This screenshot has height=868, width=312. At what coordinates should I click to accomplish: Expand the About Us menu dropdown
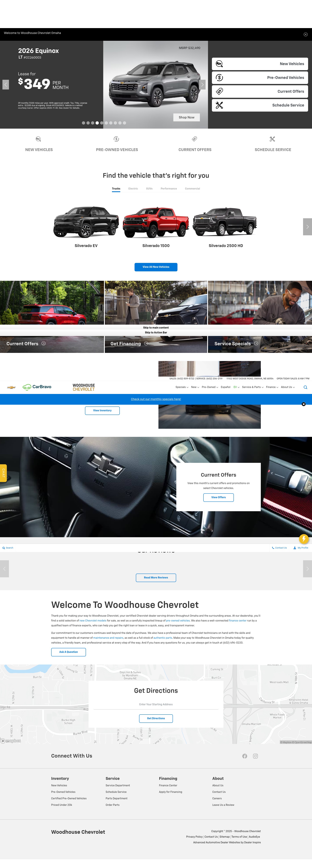point(288,387)
